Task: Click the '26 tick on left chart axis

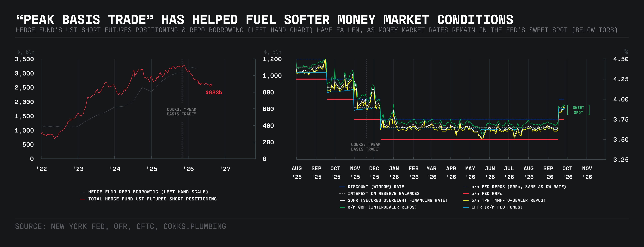Action: point(188,169)
